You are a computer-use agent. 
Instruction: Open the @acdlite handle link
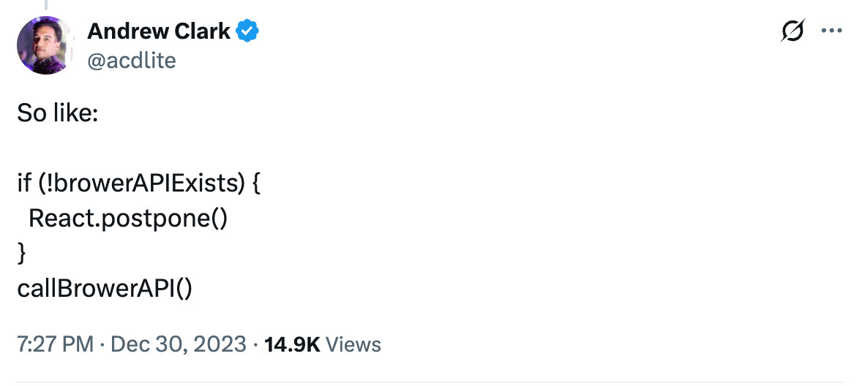132,61
